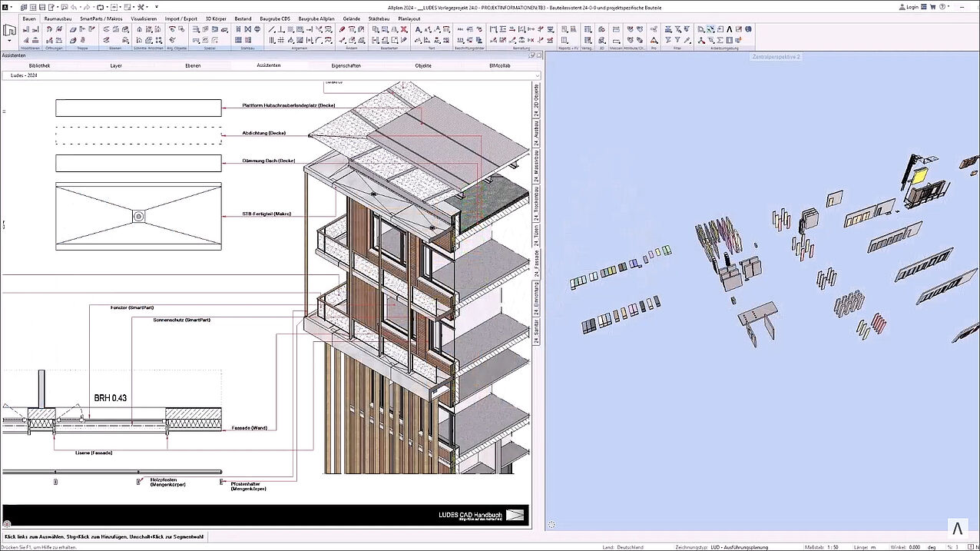
Task: Click the first icon in Stahlbau group
Action: [x=237, y=29]
